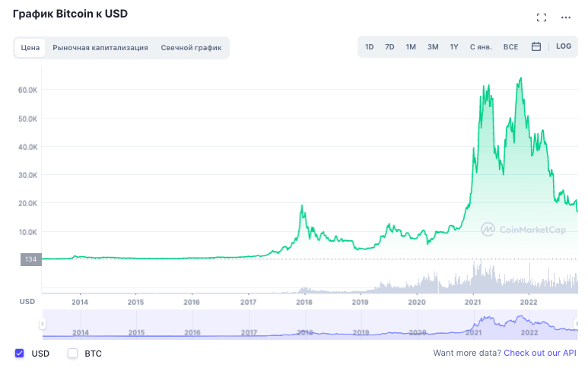Select the 1M time range
Screen dimensions: 588x368
click(x=411, y=47)
